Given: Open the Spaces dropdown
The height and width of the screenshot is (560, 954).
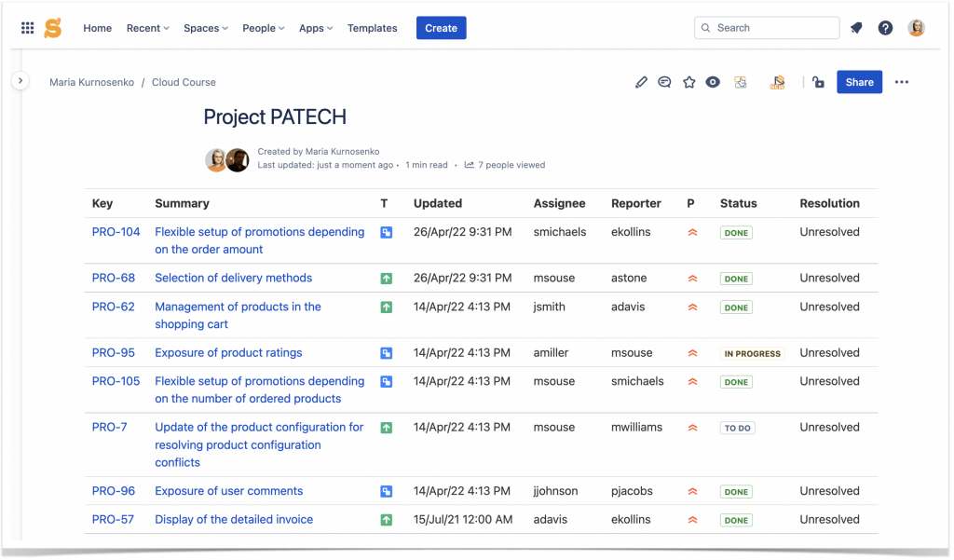Looking at the screenshot, I should [x=205, y=28].
